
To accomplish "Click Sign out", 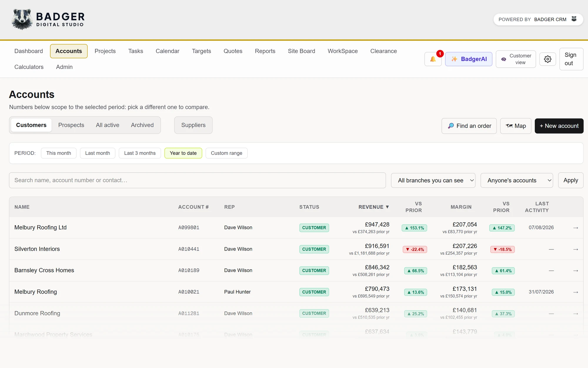I will [571, 59].
